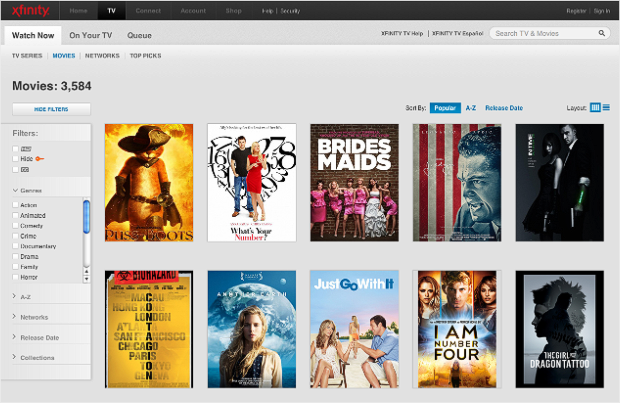Open the What's Your Number poster
This screenshot has height=403, width=620.
click(252, 182)
